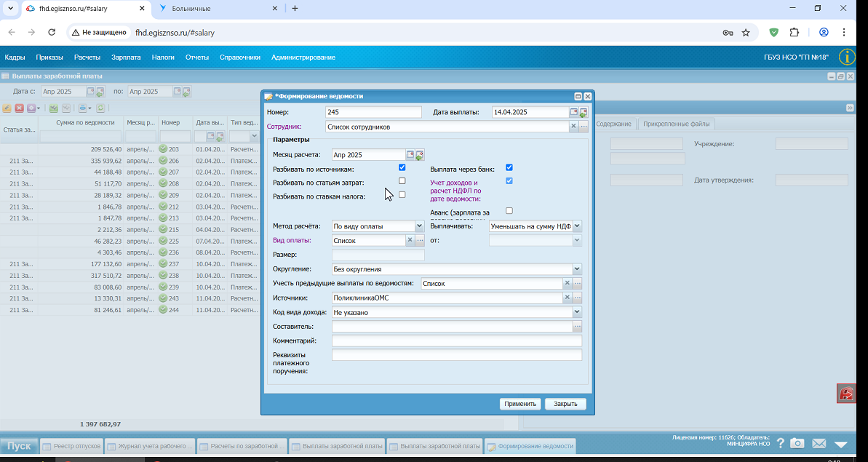Click the Применить button
Image resolution: width=868 pixels, height=462 pixels.
pyautogui.click(x=520, y=404)
